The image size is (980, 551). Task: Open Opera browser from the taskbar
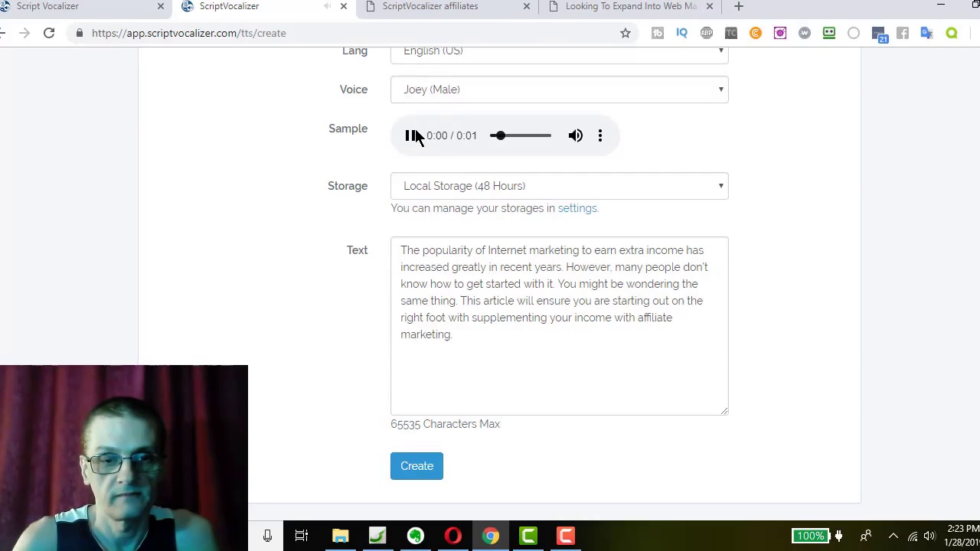452,536
